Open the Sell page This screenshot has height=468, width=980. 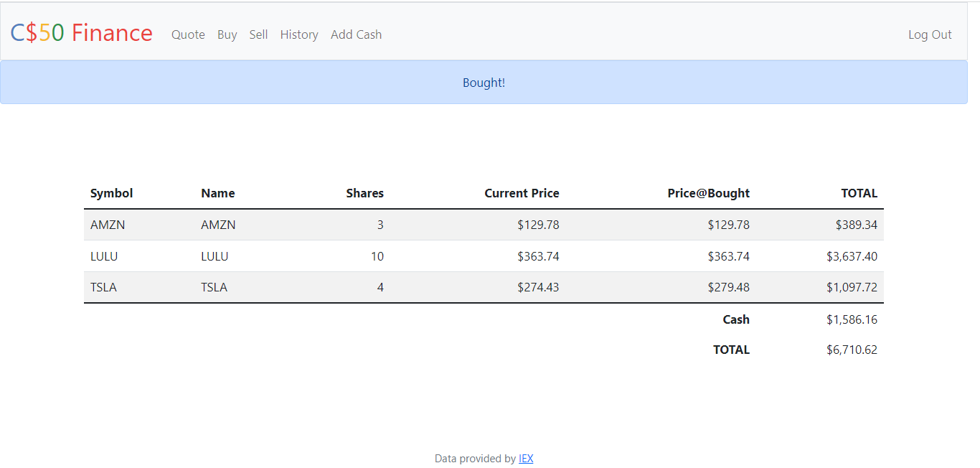[x=258, y=34]
